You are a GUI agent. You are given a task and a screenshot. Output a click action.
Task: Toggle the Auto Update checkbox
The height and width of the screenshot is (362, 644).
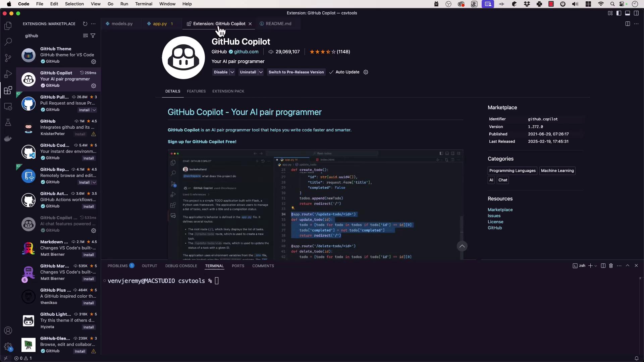(331, 72)
